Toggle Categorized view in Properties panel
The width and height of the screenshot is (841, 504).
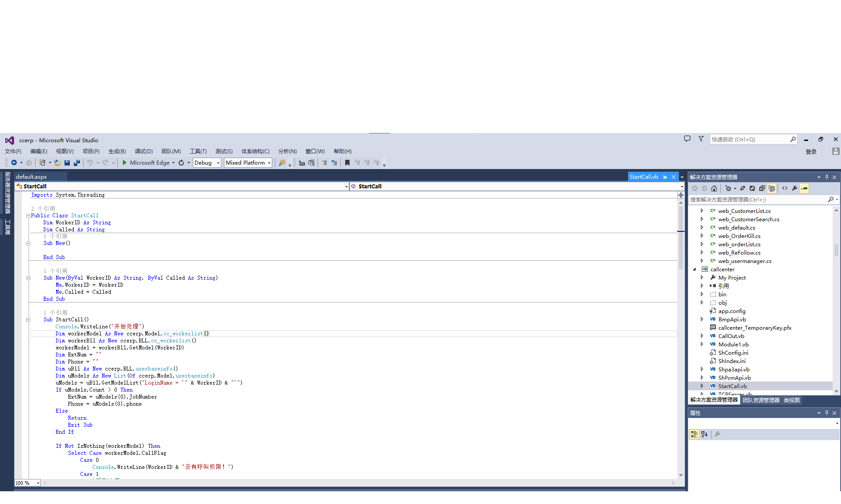pyautogui.click(x=694, y=434)
